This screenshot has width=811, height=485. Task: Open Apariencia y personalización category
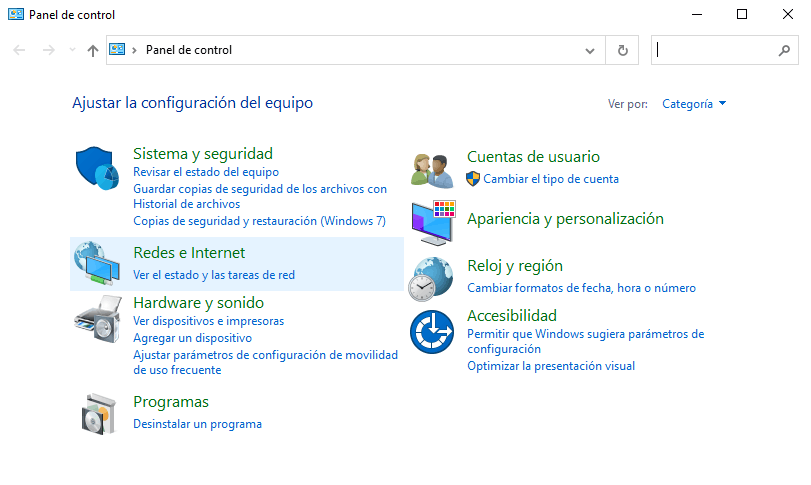[x=565, y=219]
